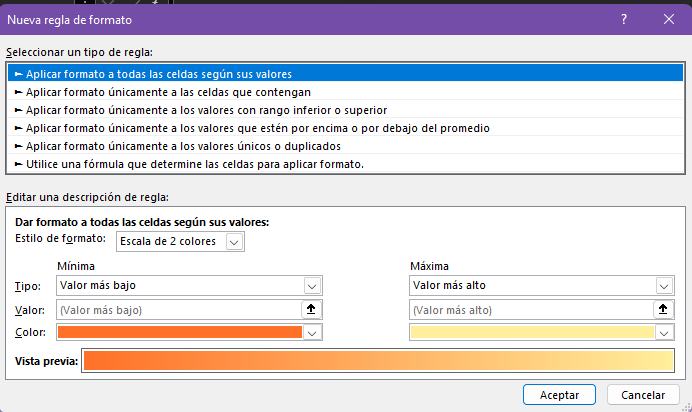Click the Vista previa gradient bar

378,360
